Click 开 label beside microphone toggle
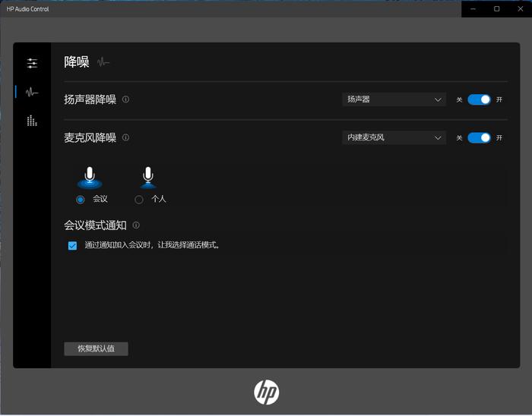 (499, 138)
